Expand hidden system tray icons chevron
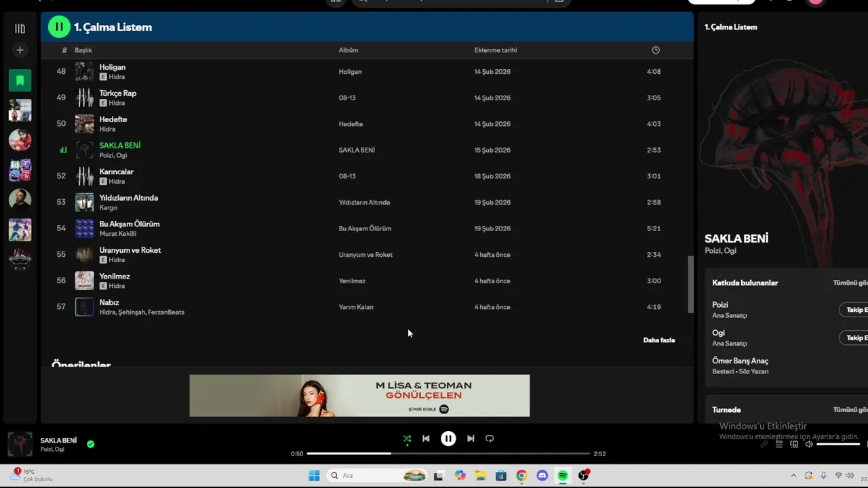 click(793, 476)
